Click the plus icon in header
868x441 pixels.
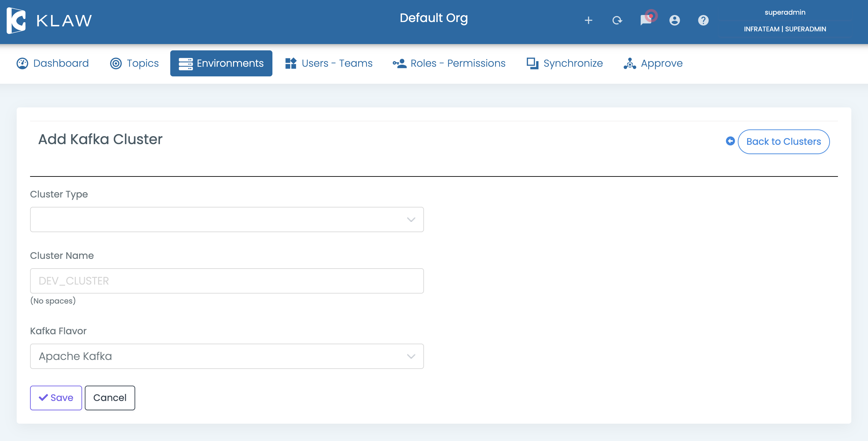pos(588,21)
